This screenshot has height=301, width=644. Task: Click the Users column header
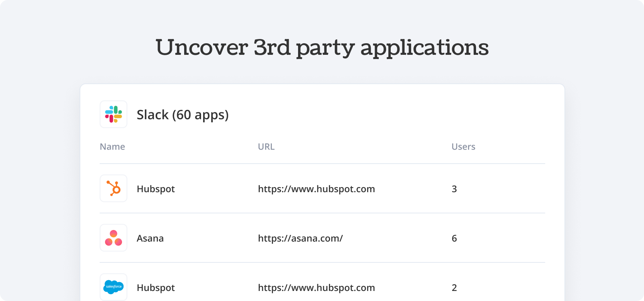coord(463,147)
